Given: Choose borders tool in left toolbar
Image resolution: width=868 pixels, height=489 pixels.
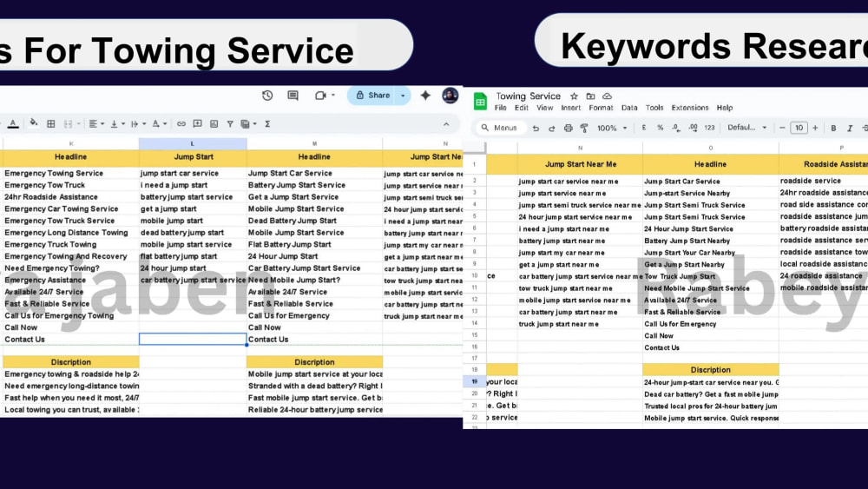Looking at the screenshot, I should click(x=51, y=124).
